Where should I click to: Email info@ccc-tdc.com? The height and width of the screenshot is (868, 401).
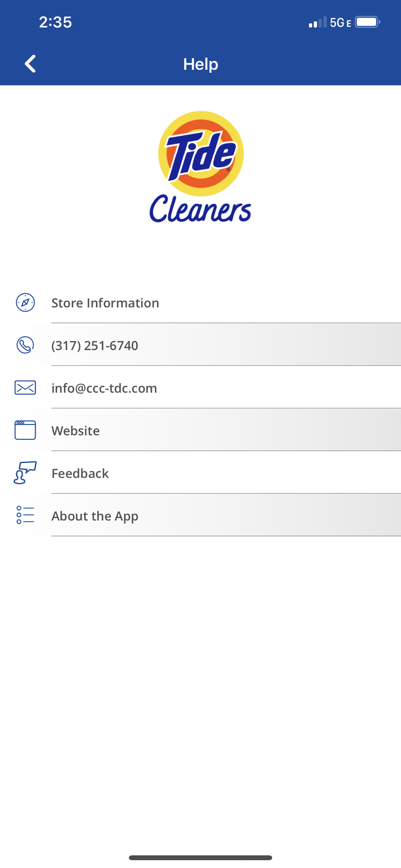click(104, 388)
